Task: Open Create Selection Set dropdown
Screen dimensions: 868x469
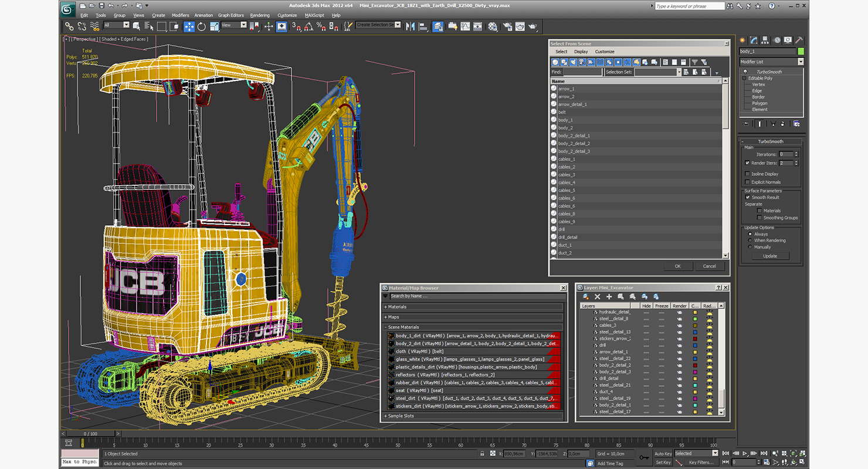Action: (378, 25)
